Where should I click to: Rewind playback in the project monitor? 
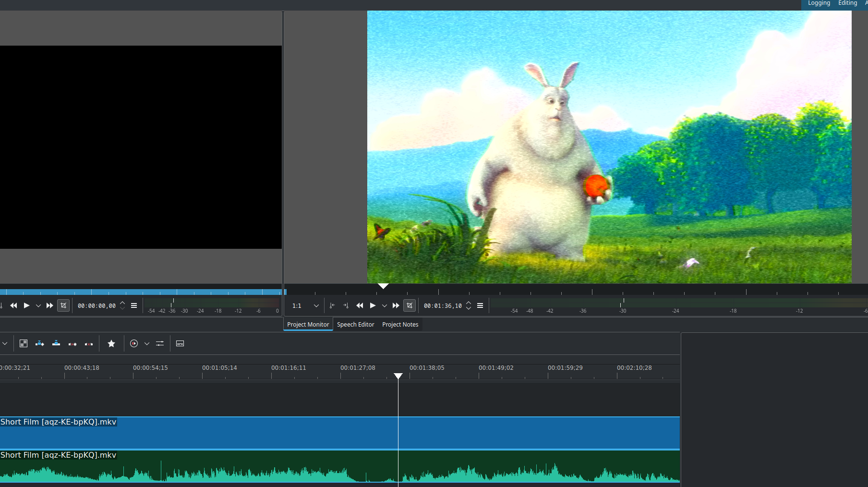[x=360, y=305]
